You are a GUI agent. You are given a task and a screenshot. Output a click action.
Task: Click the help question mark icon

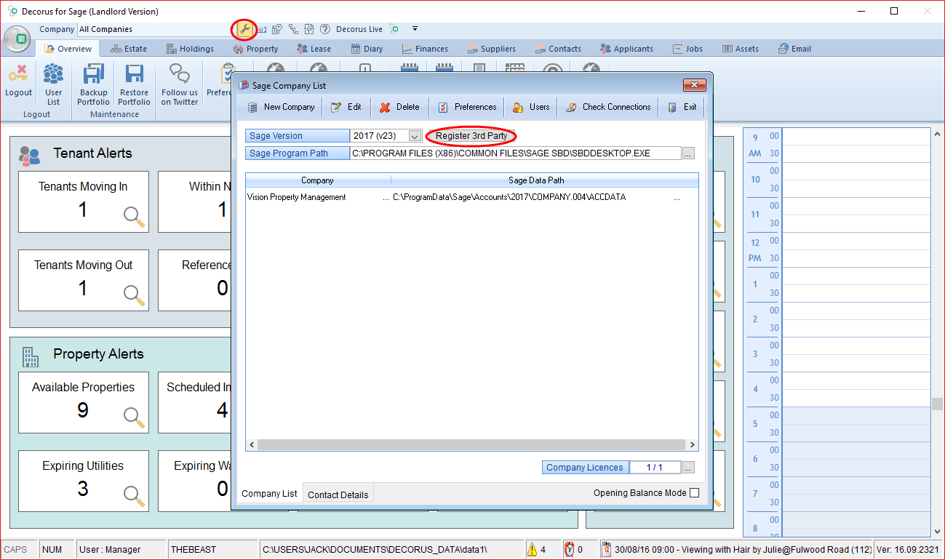tap(325, 30)
